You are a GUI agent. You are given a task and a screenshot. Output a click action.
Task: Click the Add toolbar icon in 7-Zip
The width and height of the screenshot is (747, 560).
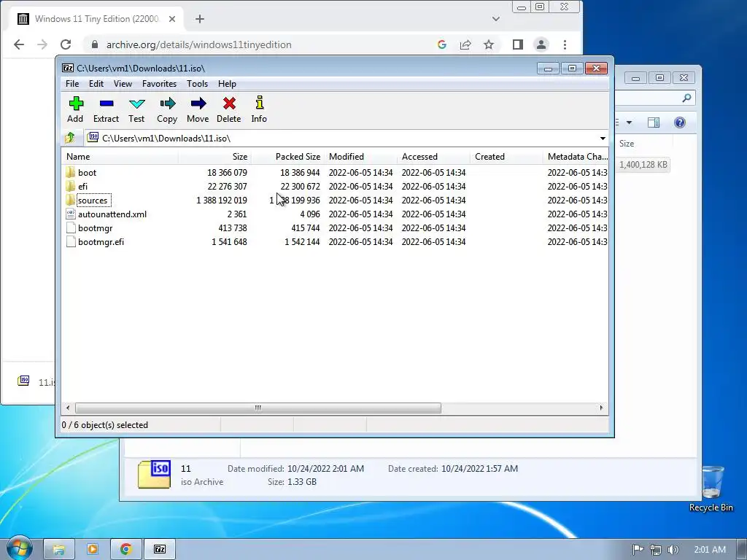click(x=76, y=104)
